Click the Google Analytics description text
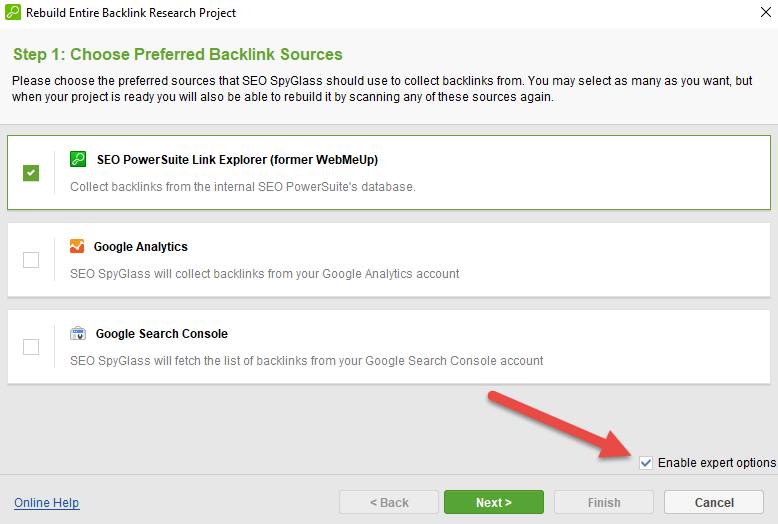 pyautogui.click(x=264, y=274)
